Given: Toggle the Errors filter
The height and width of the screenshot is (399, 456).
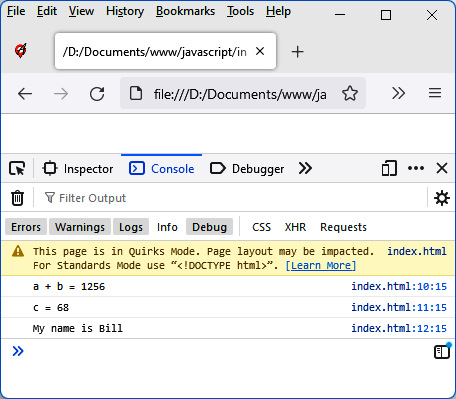Looking at the screenshot, I should (x=26, y=227).
